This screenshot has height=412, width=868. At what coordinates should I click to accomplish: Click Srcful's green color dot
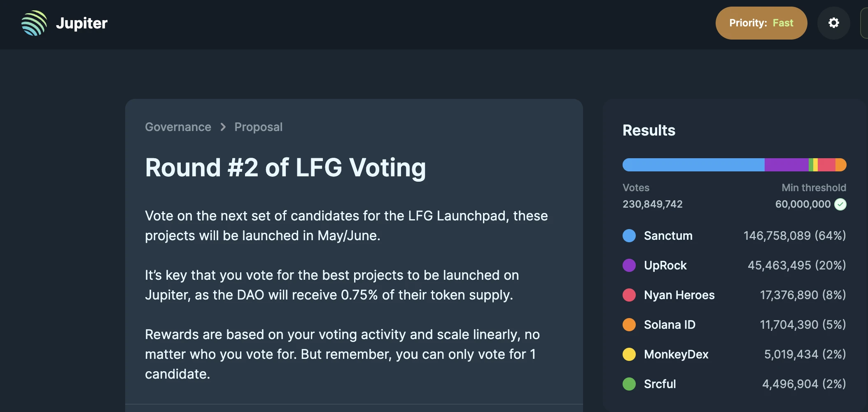coord(629,384)
